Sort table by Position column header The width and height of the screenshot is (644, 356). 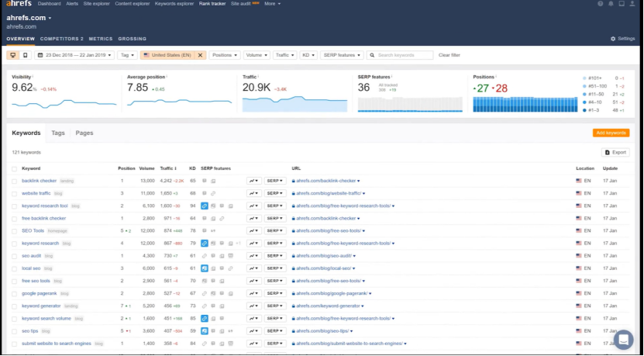(126, 168)
